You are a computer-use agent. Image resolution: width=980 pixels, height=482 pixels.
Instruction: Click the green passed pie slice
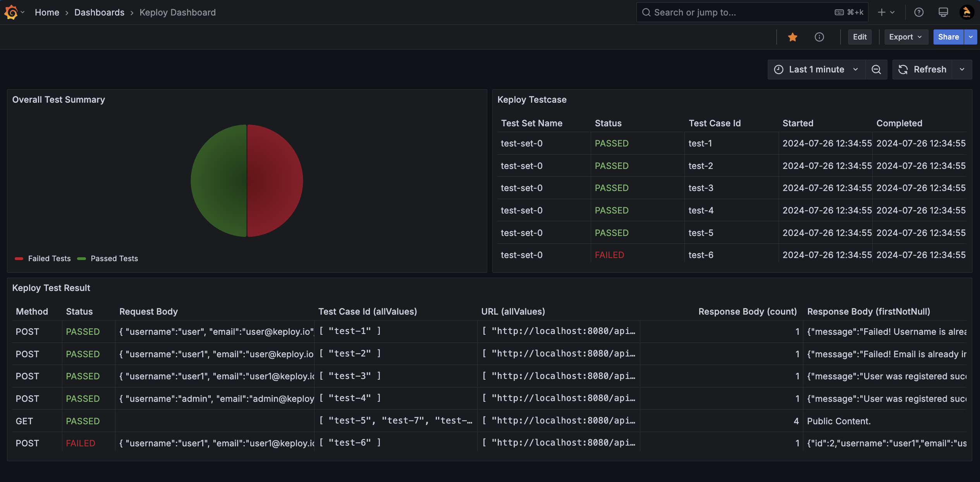(x=219, y=181)
